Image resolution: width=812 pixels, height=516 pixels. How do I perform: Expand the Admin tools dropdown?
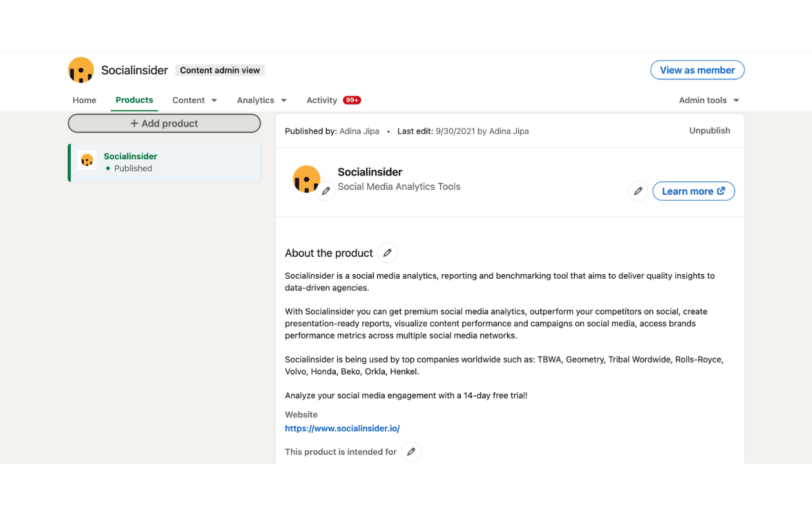click(x=709, y=100)
